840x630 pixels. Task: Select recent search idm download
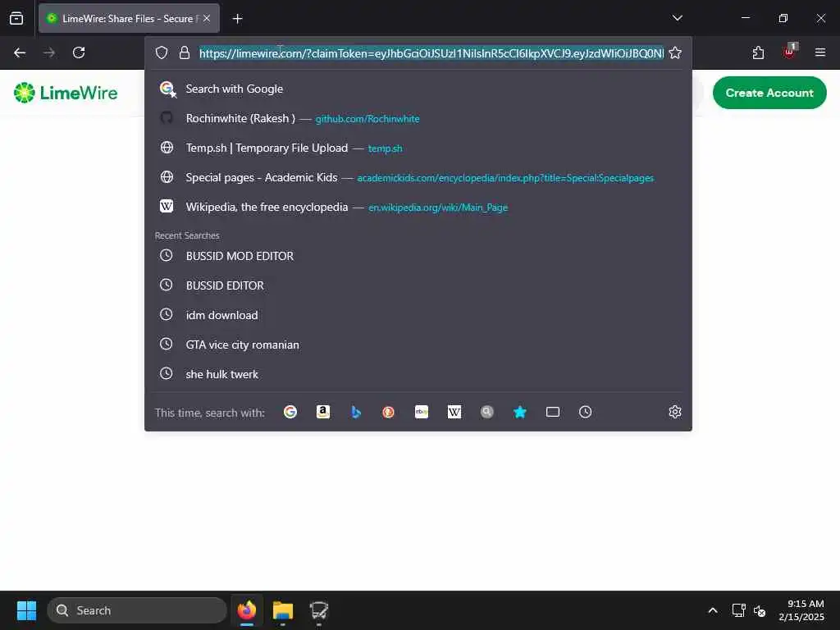418,315
